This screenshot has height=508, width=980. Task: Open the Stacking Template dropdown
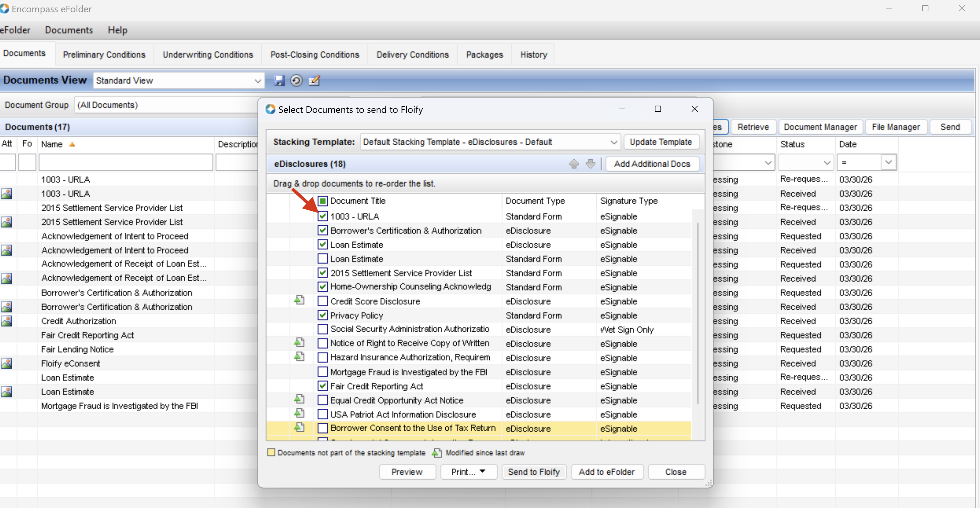click(614, 142)
